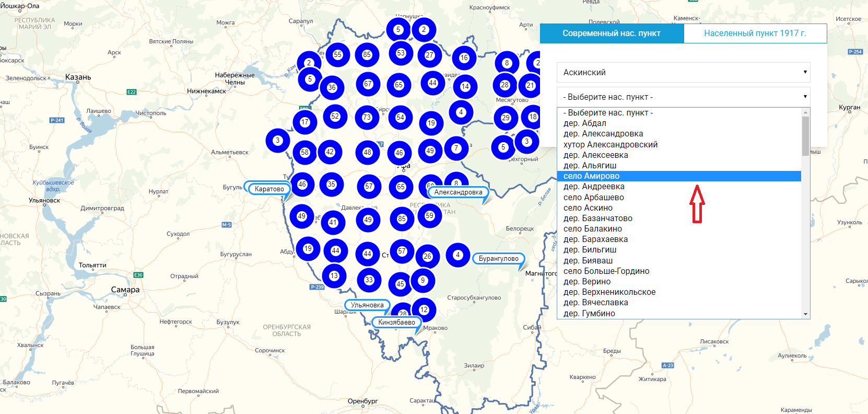Click the cluster marker numbered 29
This screenshot has height=414, width=868.
coord(506,118)
